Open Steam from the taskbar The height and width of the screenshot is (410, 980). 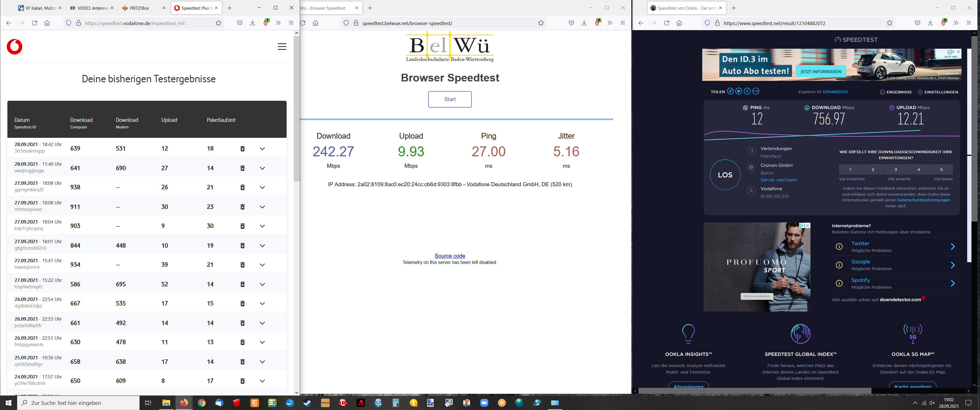click(x=307, y=403)
